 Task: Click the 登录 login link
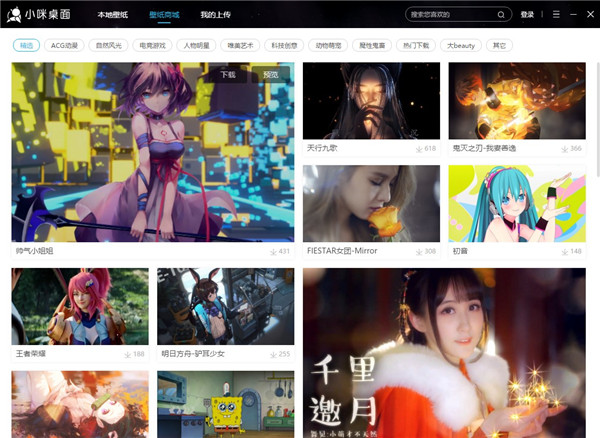click(527, 15)
